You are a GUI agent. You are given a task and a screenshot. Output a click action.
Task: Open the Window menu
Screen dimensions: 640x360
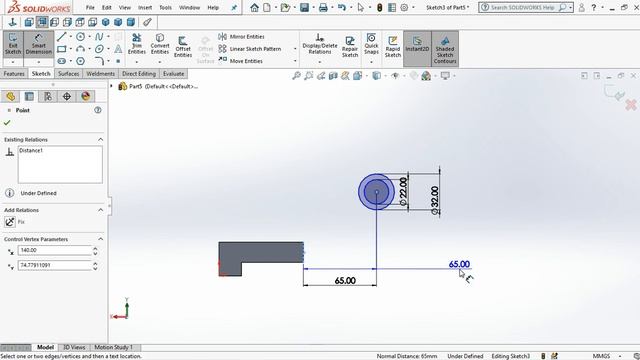click(189, 7)
